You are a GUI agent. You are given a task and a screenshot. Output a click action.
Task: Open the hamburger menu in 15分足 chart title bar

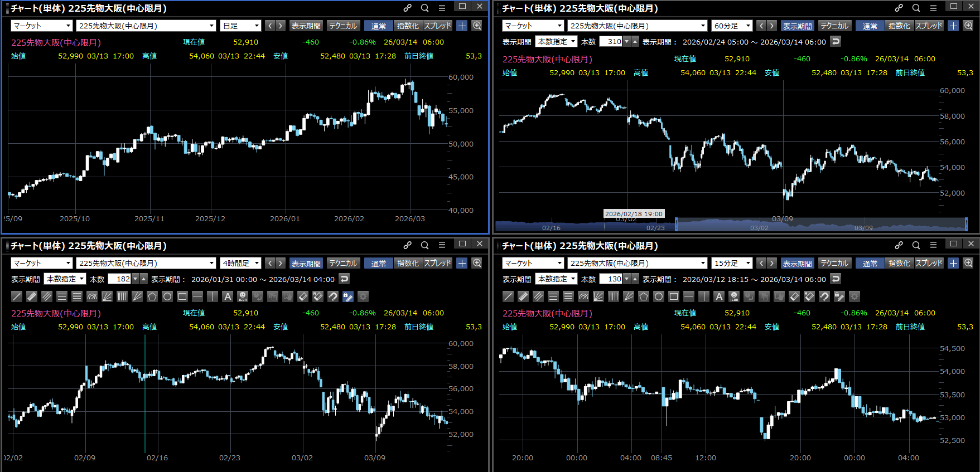933,245
